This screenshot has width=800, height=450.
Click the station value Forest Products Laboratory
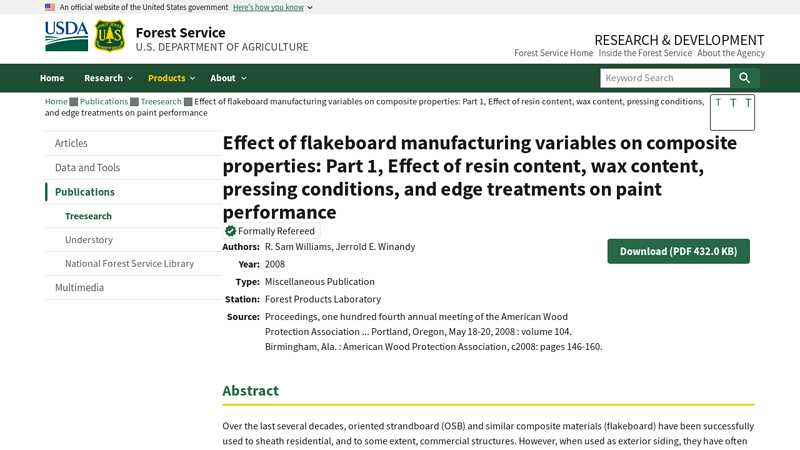coord(323,299)
